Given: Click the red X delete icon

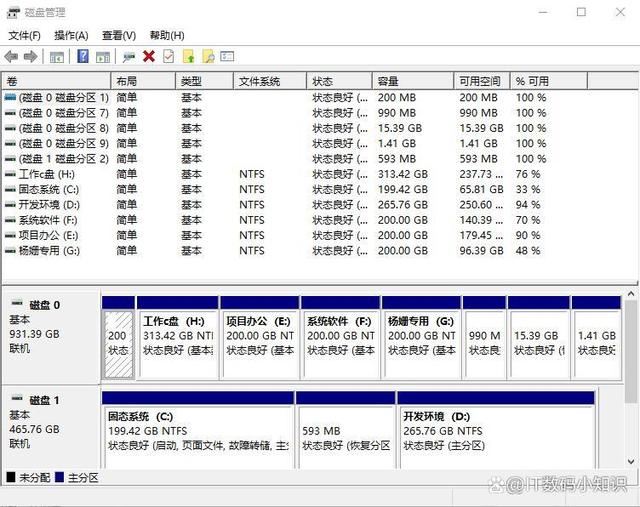Looking at the screenshot, I should click(x=149, y=56).
